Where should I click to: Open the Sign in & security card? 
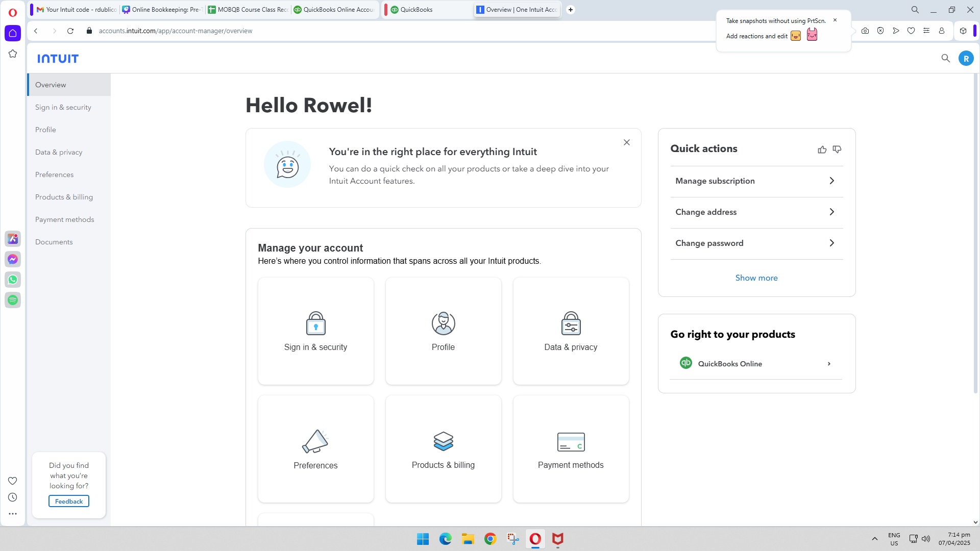(x=315, y=331)
